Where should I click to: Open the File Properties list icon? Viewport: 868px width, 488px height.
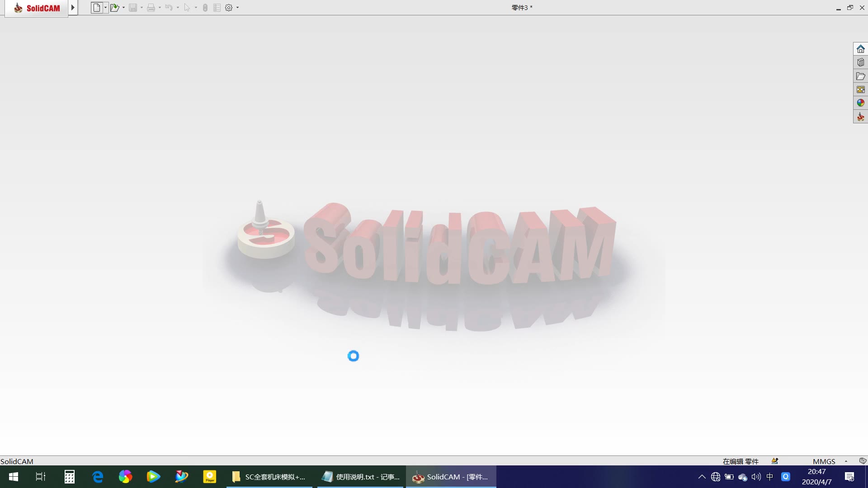coord(217,8)
